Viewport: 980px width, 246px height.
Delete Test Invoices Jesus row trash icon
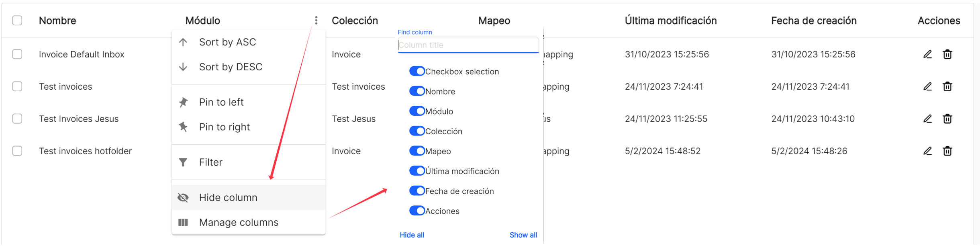click(x=947, y=119)
